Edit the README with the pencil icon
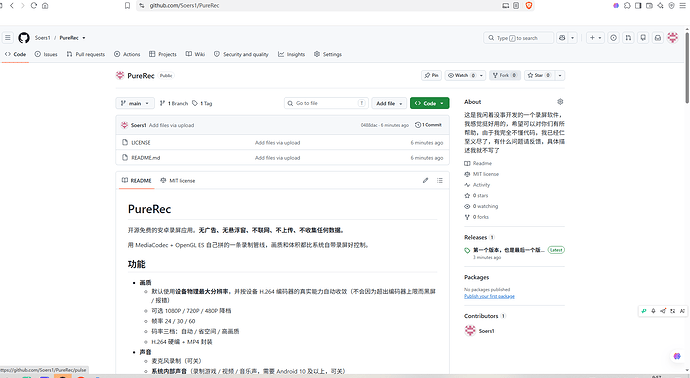The image size is (690, 378). coord(426,180)
